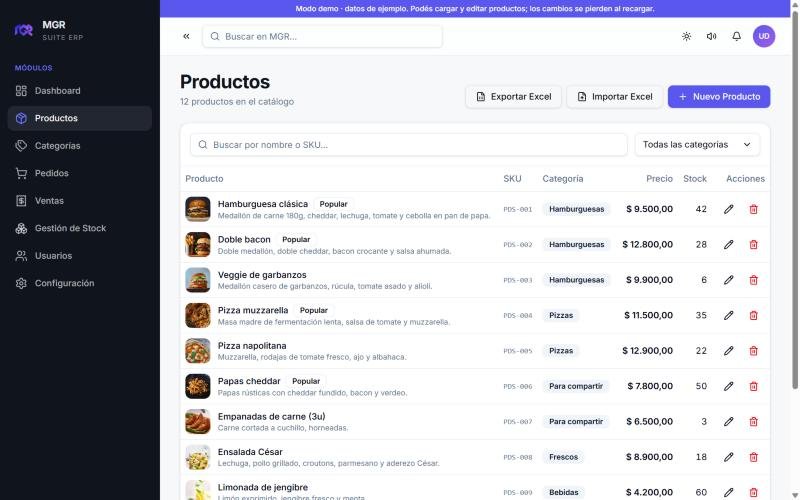Click Hamburguesas tag in Doble bacon row

coord(577,245)
